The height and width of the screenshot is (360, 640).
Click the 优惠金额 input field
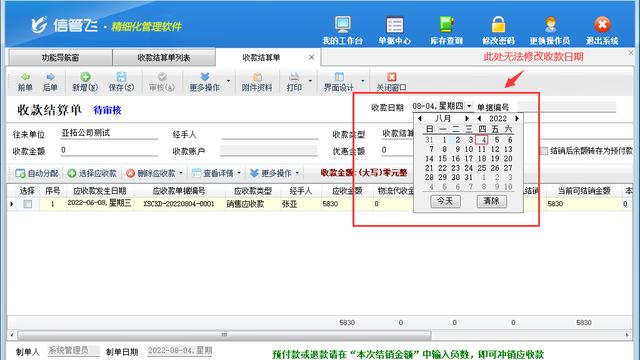398,150
